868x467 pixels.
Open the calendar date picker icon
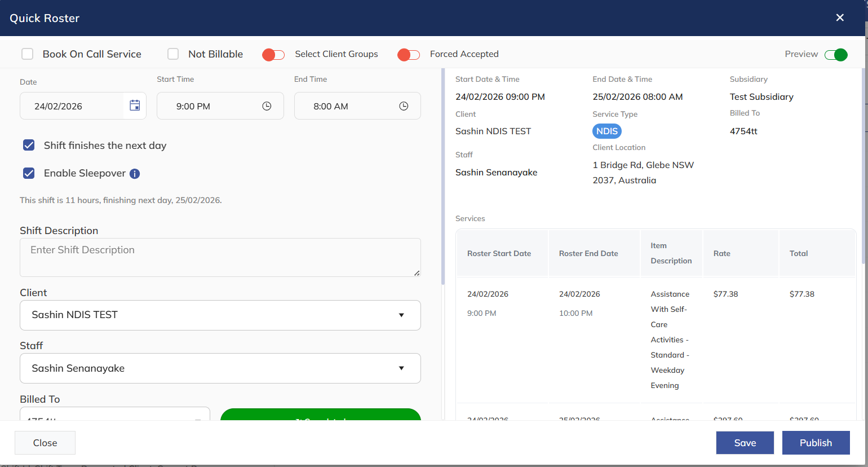(x=135, y=105)
